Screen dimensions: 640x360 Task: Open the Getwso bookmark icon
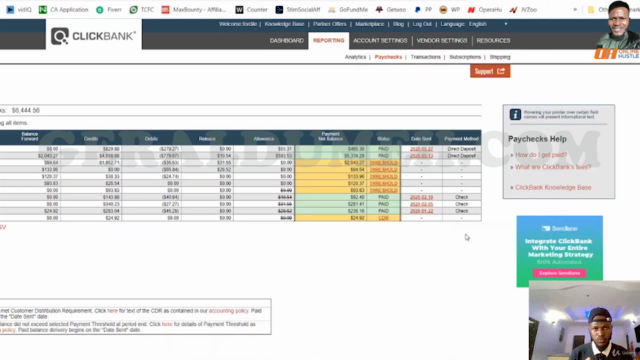[379, 9]
